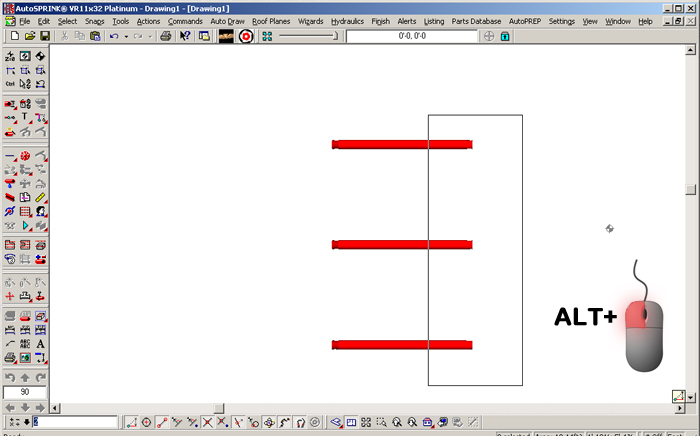Click the context Help arrow-question icon
700x436 pixels.
point(185,36)
